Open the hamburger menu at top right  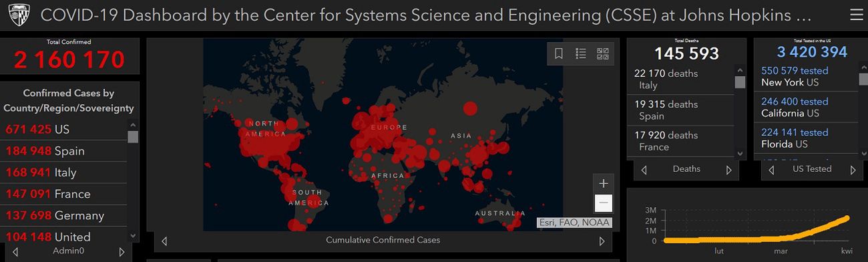point(856,15)
